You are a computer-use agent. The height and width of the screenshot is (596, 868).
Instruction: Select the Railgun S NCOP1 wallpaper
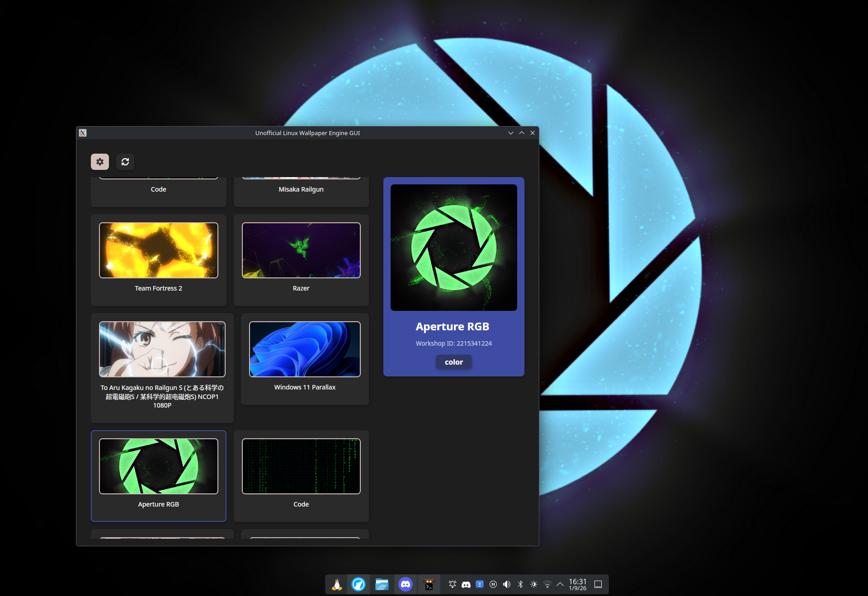(162, 349)
